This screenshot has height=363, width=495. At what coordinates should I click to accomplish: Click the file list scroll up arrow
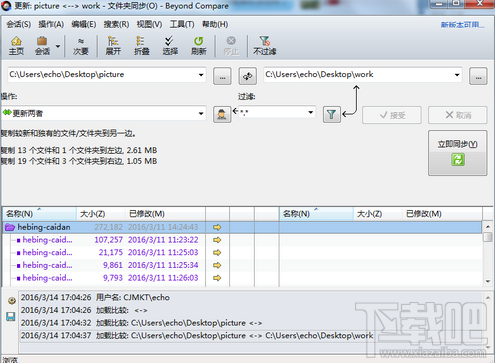tap(488, 227)
